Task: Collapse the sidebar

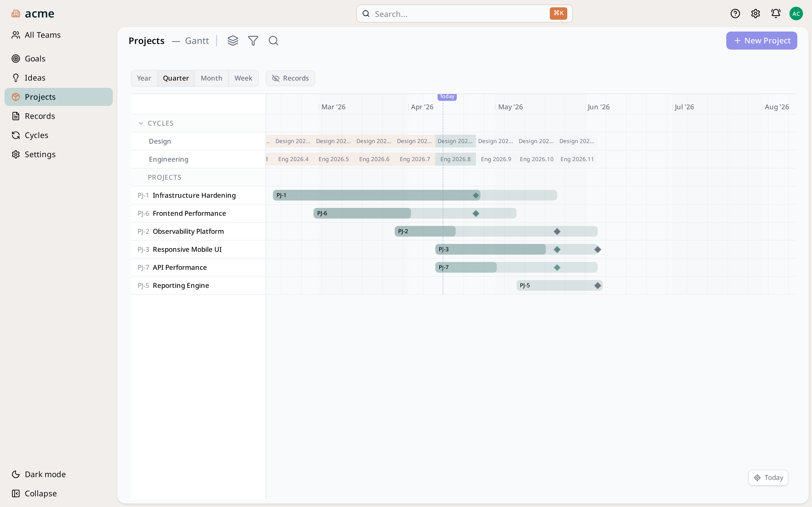Action: click(x=41, y=493)
